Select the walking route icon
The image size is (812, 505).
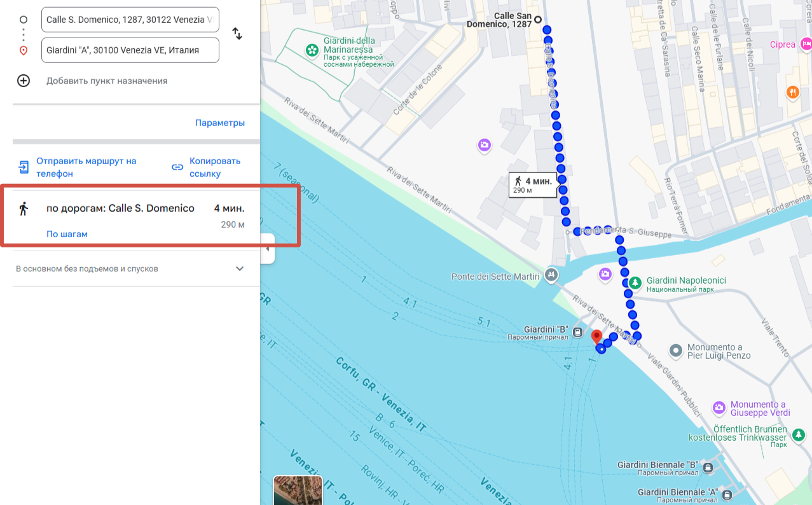point(24,208)
